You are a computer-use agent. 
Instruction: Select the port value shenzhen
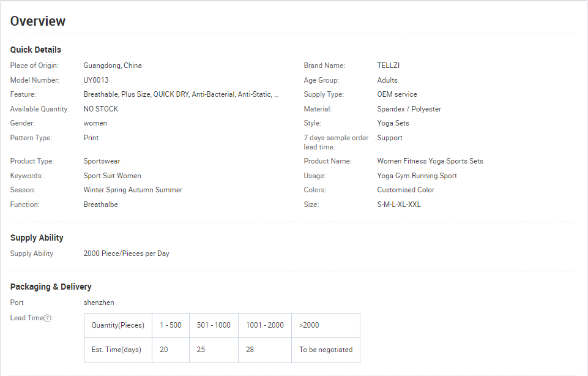point(99,303)
